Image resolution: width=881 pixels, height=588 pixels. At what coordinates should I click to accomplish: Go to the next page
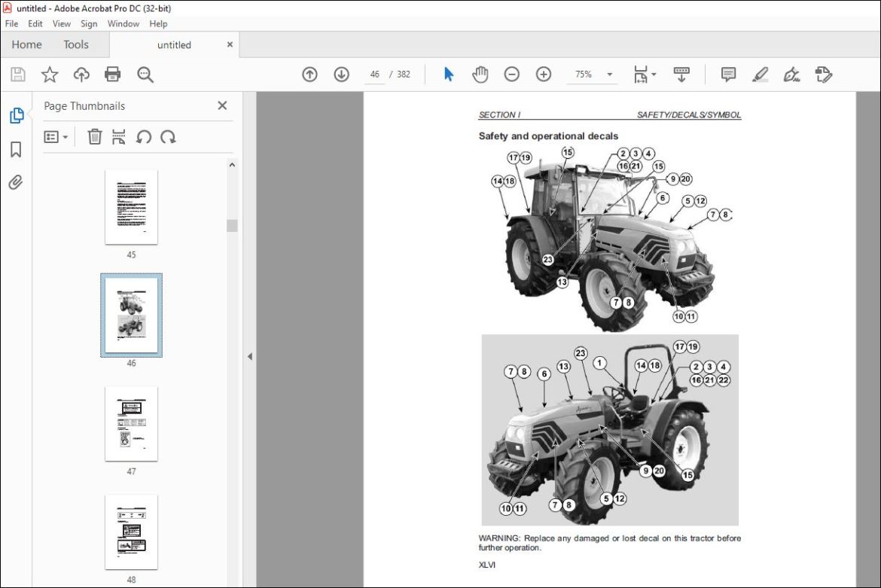340,74
